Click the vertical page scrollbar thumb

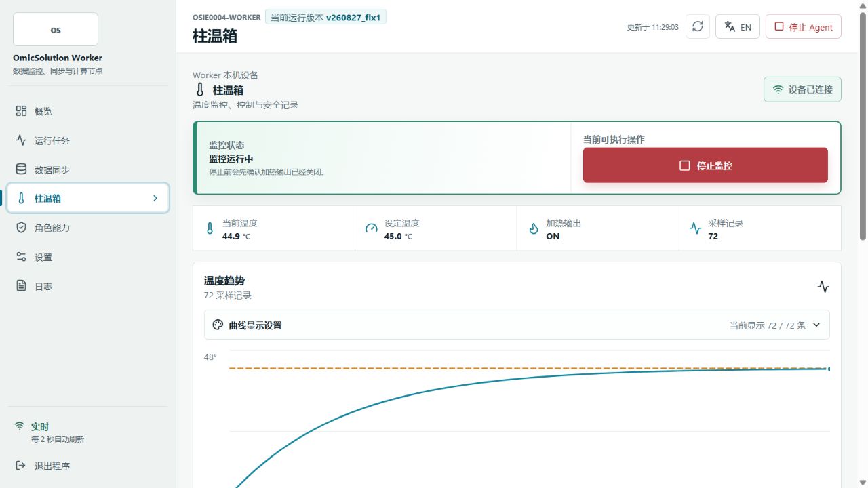click(x=863, y=126)
